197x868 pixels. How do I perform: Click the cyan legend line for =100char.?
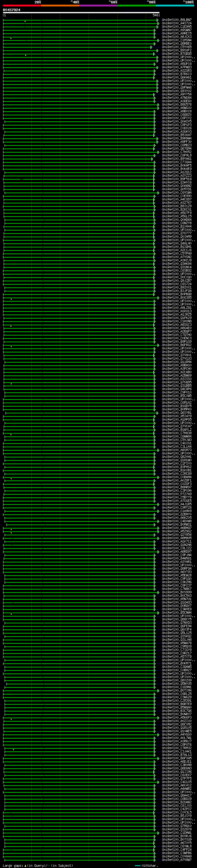click(x=137, y=866)
